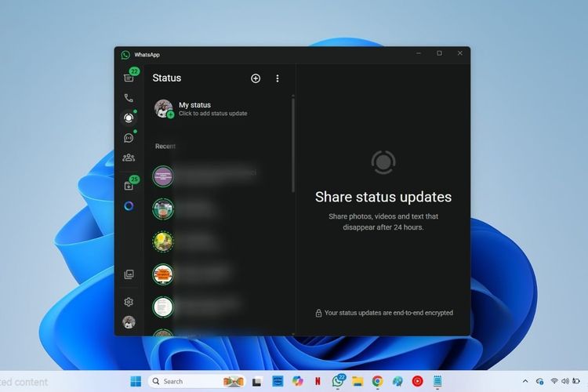Select the Status tab icon

pos(129,118)
